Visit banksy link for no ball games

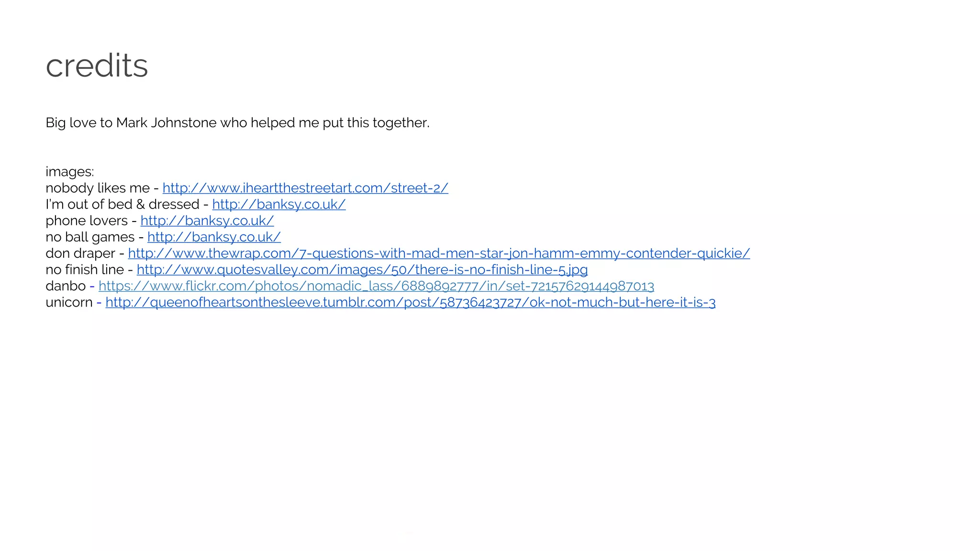214,237
